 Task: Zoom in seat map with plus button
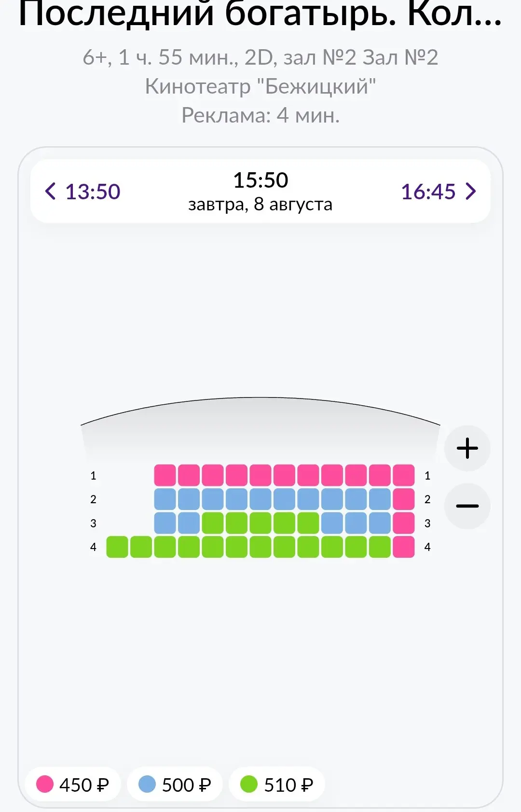[467, 448]
